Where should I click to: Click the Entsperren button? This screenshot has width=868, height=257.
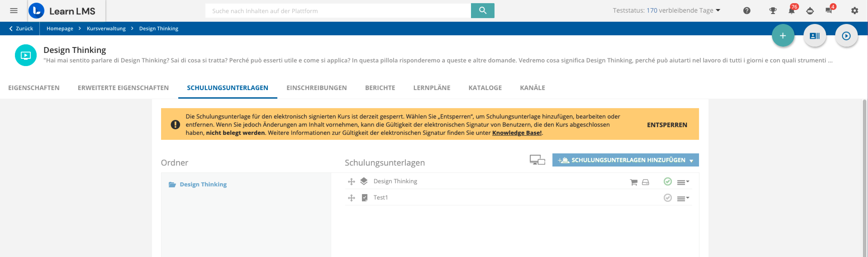point(667,125)
